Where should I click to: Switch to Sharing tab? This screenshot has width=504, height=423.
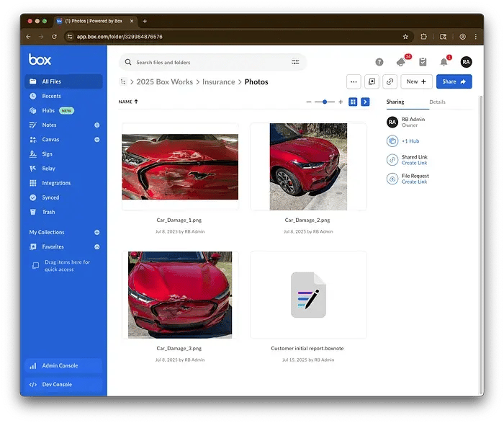(x=395, y=102)
